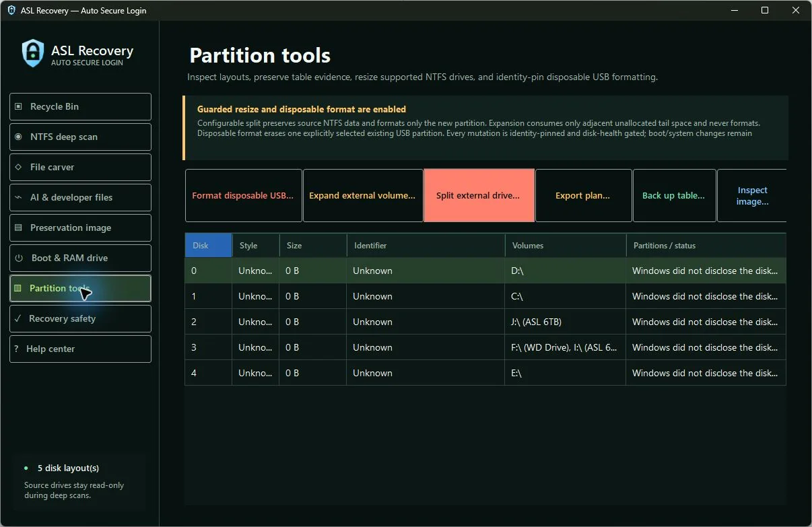The height and width of the screenshot is (527, 812).
Task: Select disk 3 row number cell
Action: (x=209, y=347)
